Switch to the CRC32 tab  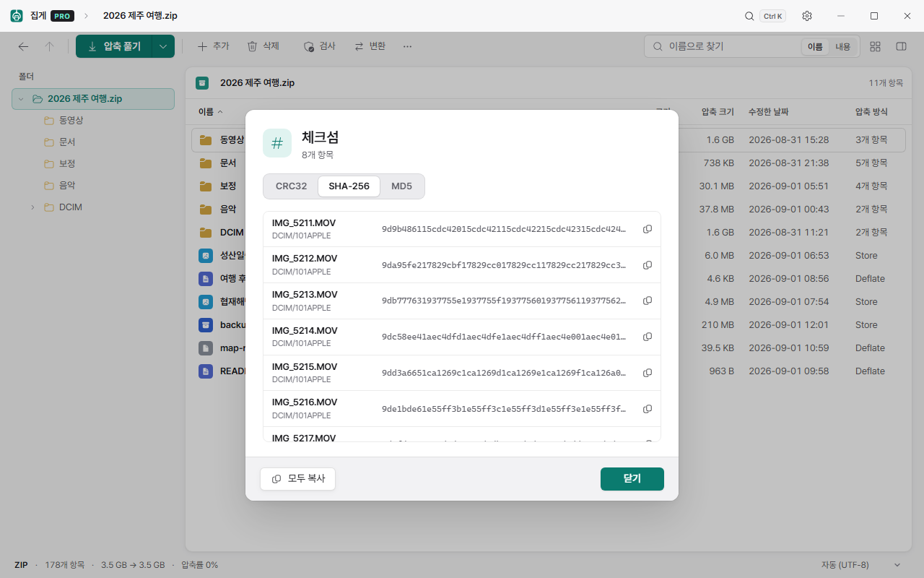291,186
